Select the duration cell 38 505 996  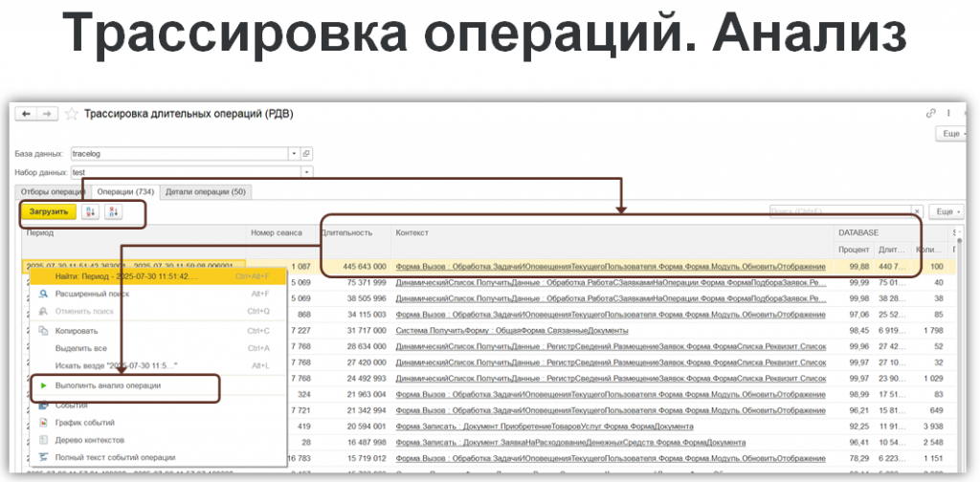tap(354, 298)
